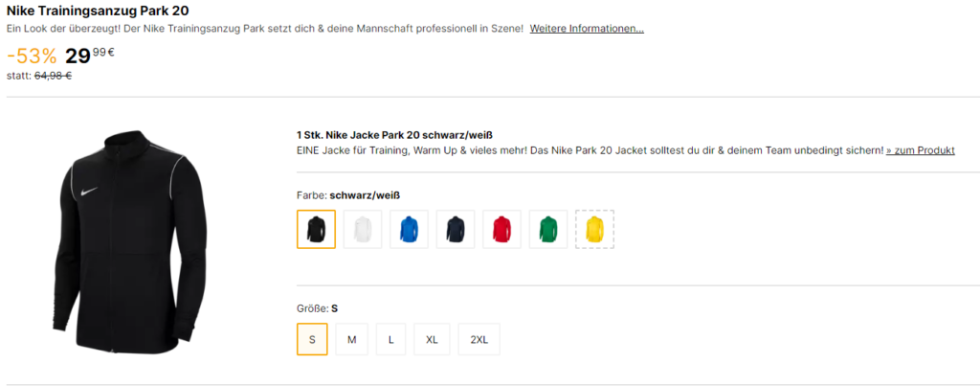The width and height of the screenshot is (980, 386).
Task: Select the dark navy jacket swatch
Action: click(x=456, y=229)
